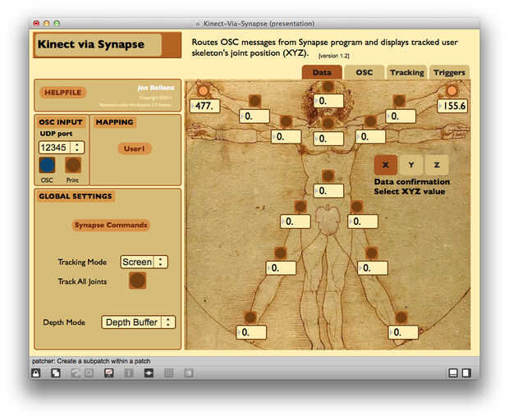Select the X value button

386,165
